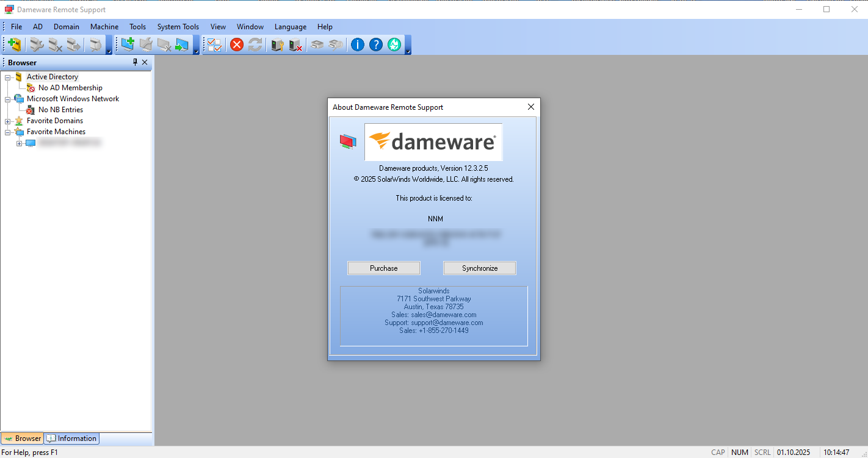868x458 pixels.
Task: Click the connect to machine arrow icon
Action: click(182, 45)
